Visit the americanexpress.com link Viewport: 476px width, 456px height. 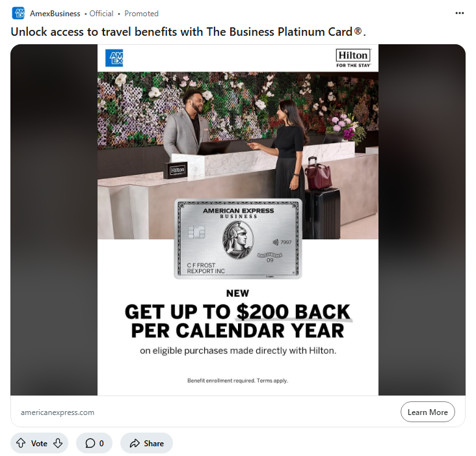57,412
